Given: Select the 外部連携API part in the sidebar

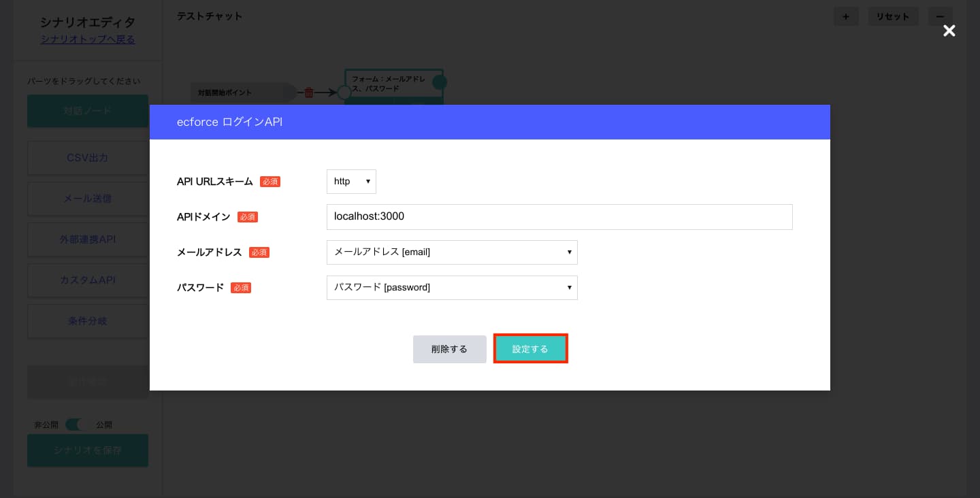Looking at the screenshot, I should (x=88, y=239).
